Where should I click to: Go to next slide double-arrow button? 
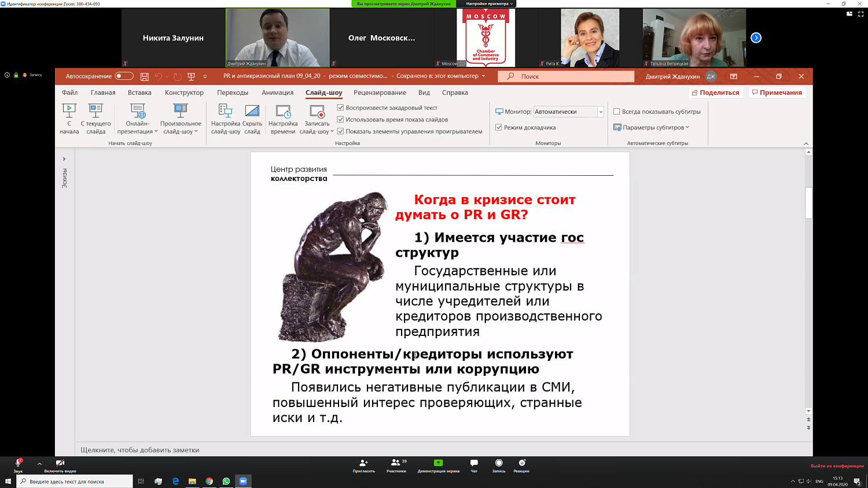(808, 428)
